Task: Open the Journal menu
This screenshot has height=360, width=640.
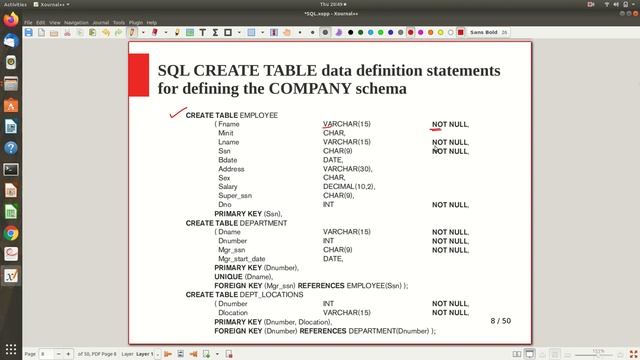Action: [x=101, y=22]
